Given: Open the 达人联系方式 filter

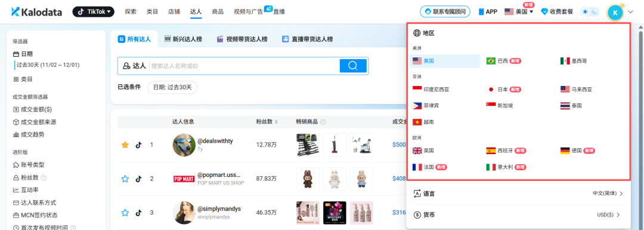Looking at the screenshot, I should (x=35, y=203).
